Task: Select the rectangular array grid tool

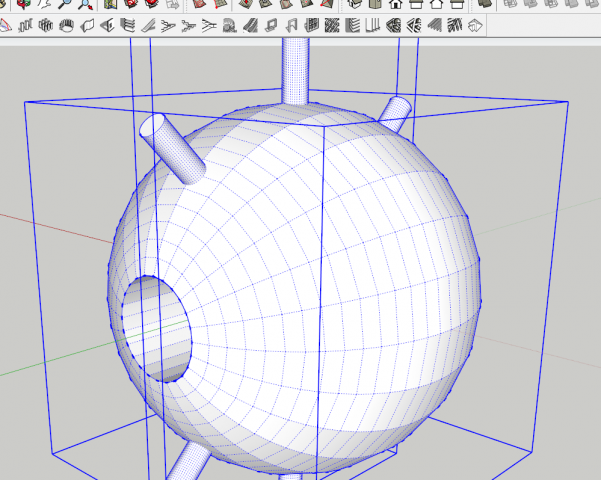Action: [x=46, y=26]
